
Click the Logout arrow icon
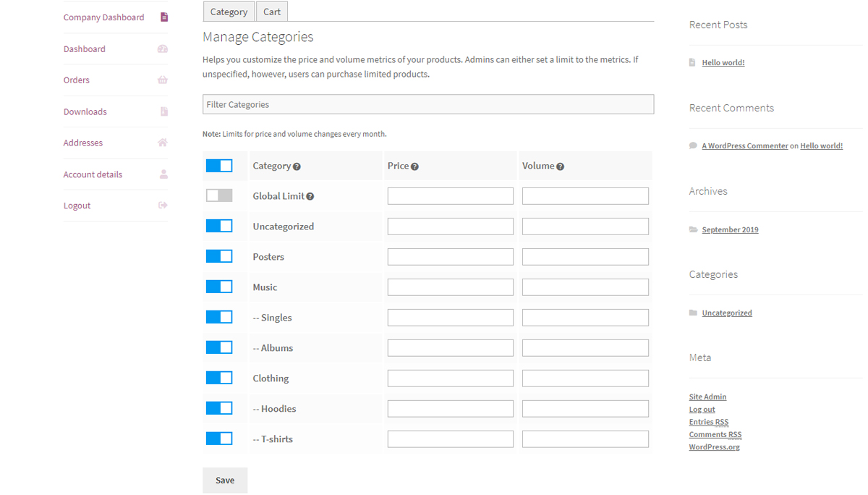pyautogui.click(x=163, y=206)
